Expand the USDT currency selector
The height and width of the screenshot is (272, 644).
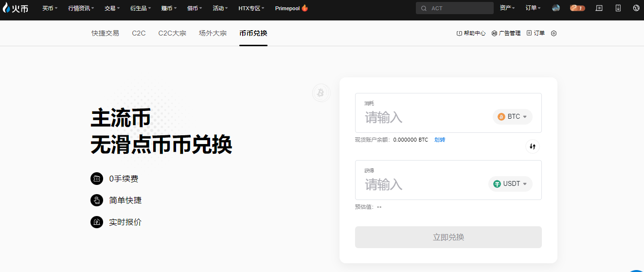[x=510, y=184]
